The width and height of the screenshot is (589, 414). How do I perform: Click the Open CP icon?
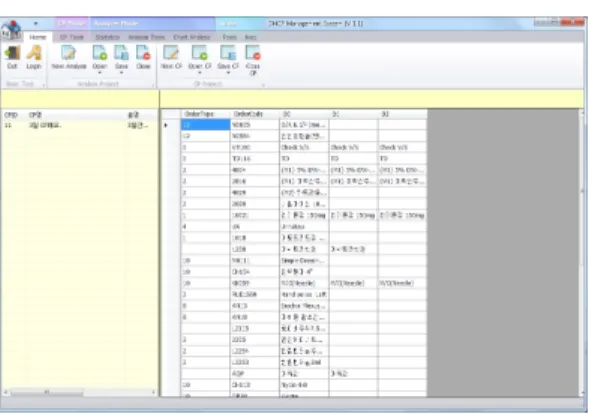coord(199,53)
